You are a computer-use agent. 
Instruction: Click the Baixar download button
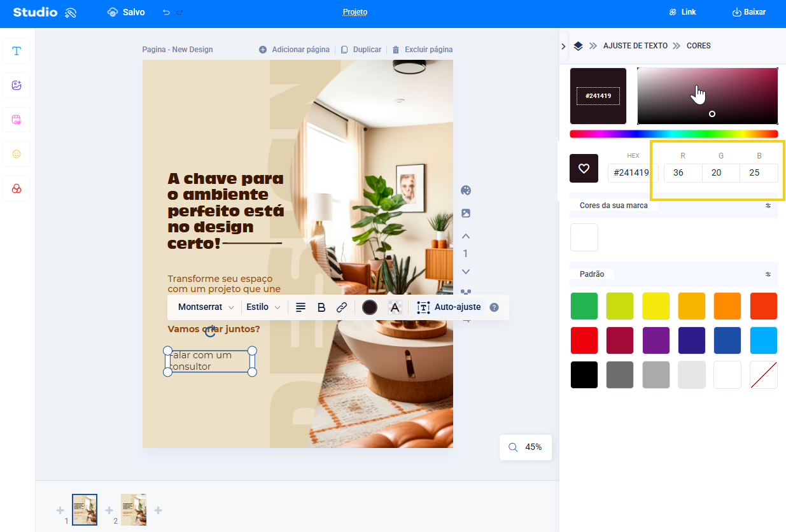coord(749,12)
